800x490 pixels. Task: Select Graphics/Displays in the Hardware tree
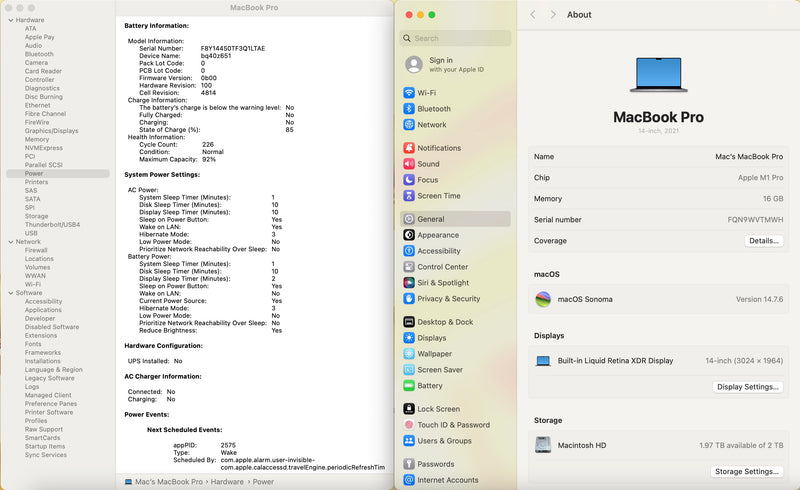(52, 131)
